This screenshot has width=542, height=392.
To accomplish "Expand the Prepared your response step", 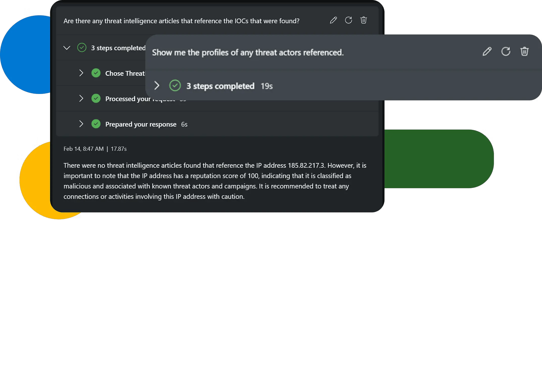I will pyautogui.click(x=81, y=124).
